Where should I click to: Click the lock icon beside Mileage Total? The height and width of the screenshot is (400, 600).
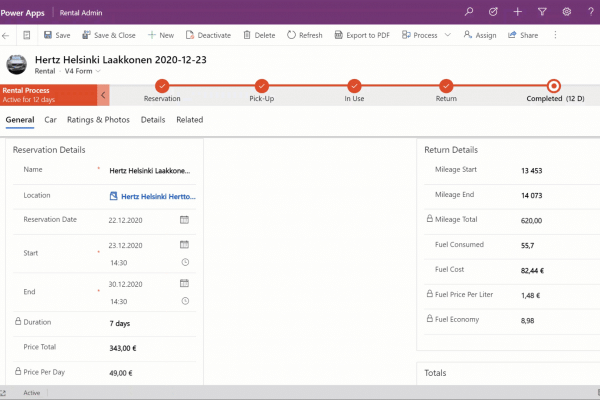click(x=430, y=218)
